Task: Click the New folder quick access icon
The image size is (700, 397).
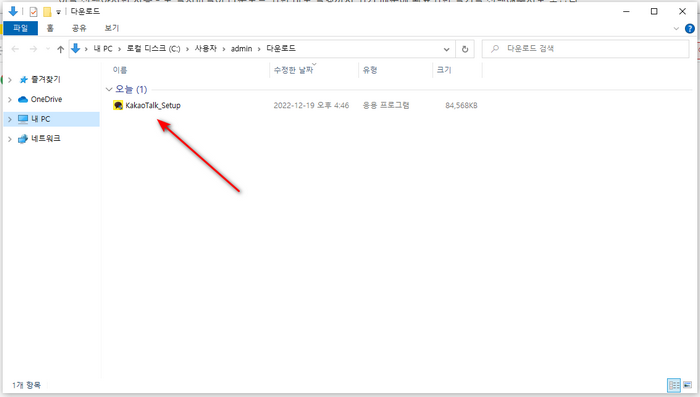Action: click(x=47, y=12)
